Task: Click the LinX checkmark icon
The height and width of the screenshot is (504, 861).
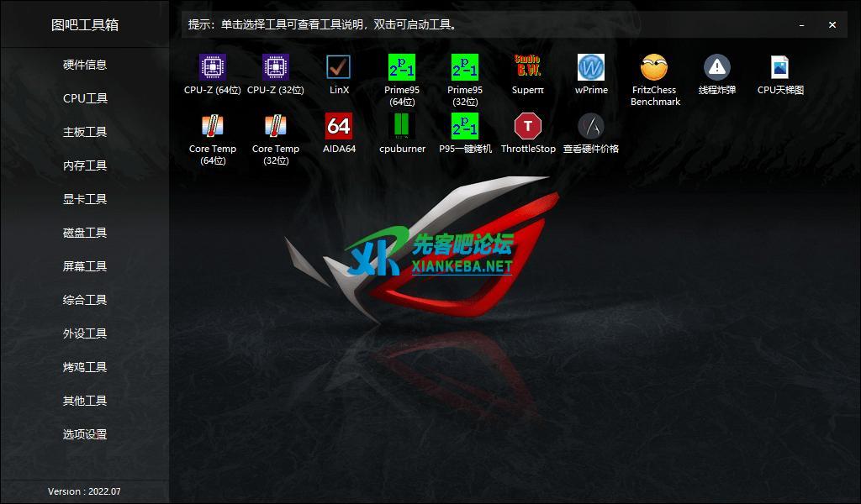Action: click(339, 67)
